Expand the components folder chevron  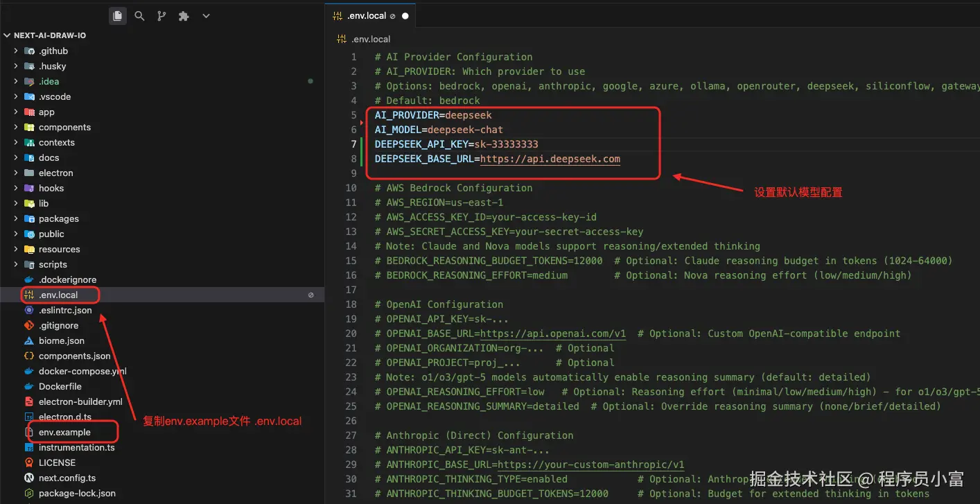click(16, 127)
